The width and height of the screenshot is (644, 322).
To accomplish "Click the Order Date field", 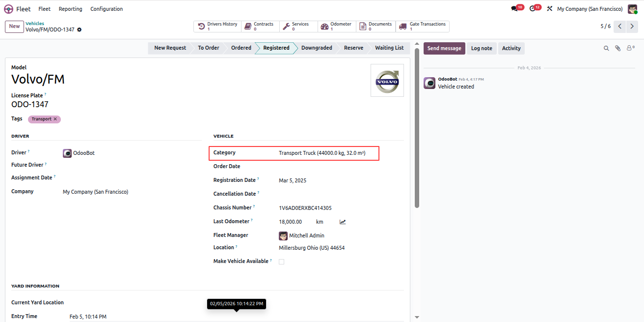I will (x=341, y=167).
